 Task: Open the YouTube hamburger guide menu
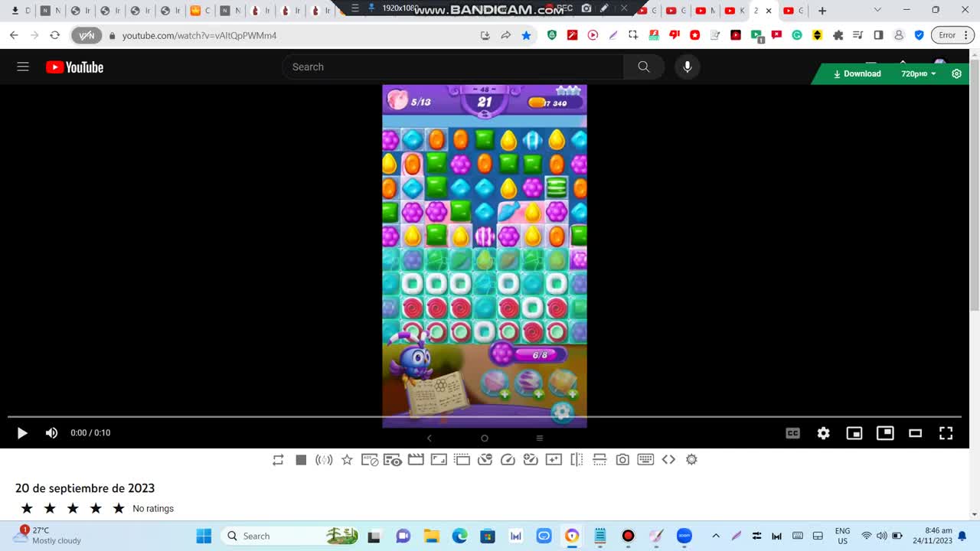23,67
